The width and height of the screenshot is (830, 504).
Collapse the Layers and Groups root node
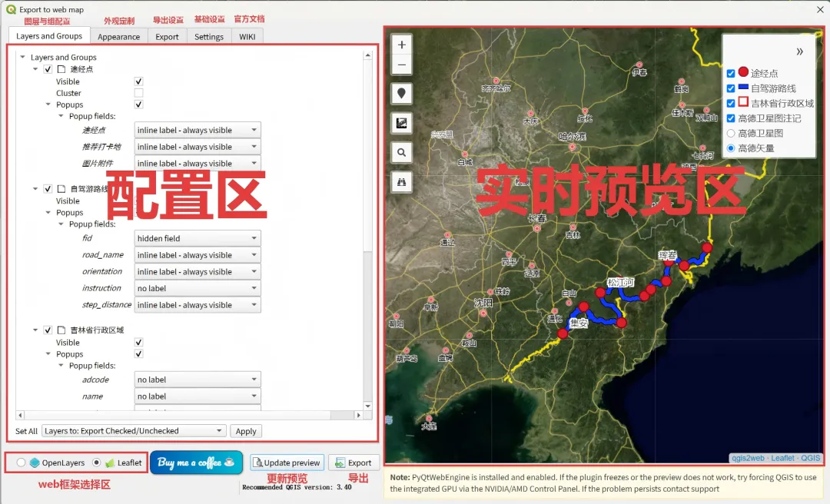22,57
